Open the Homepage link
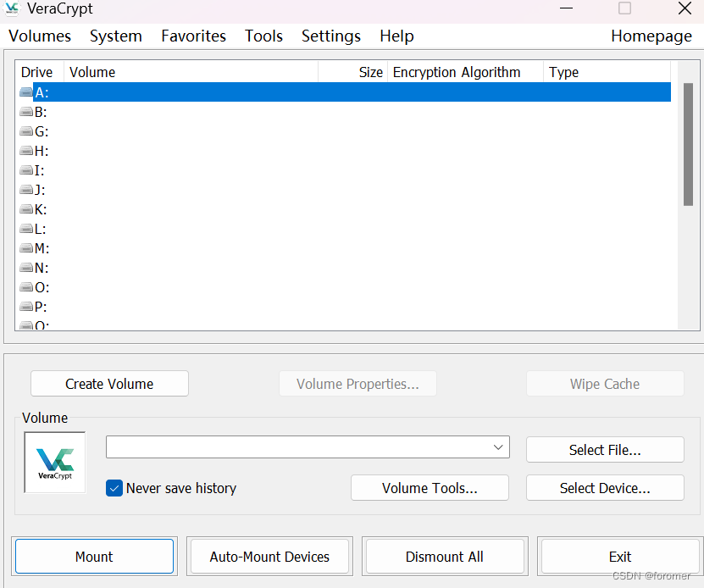 [651, 36]
